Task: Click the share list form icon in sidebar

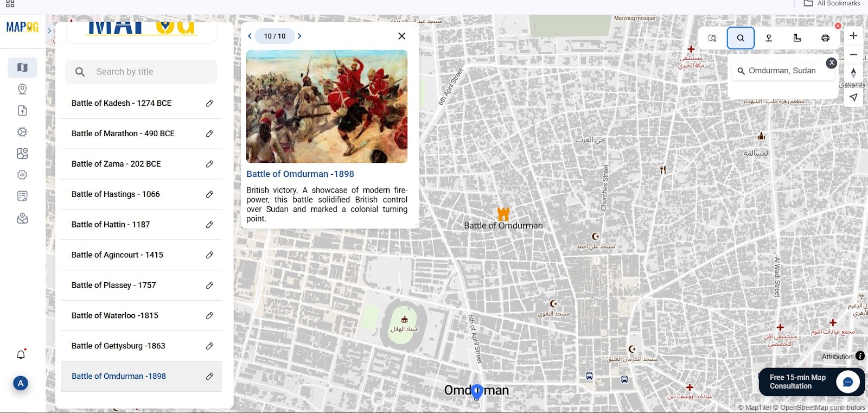Action: tap(22, 196)
